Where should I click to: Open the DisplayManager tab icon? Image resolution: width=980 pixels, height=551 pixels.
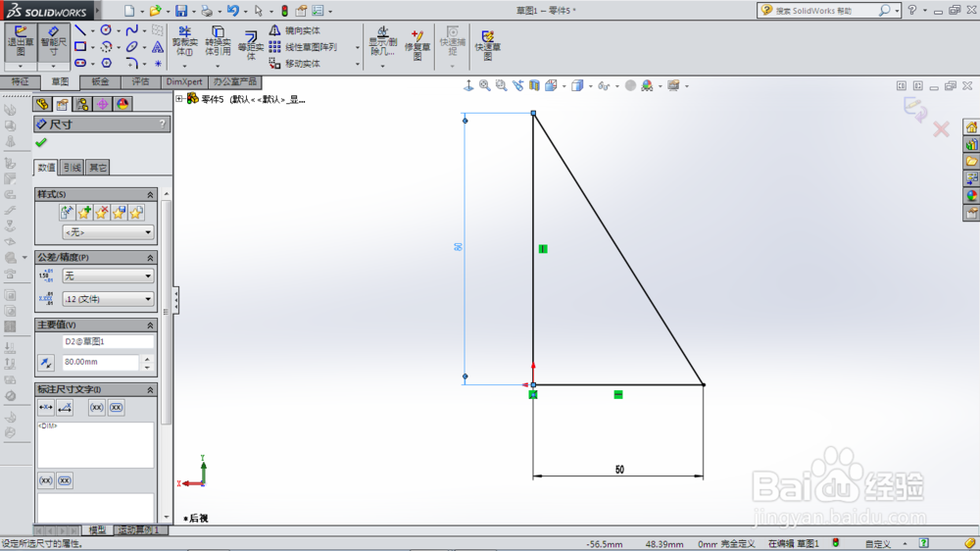122,104
